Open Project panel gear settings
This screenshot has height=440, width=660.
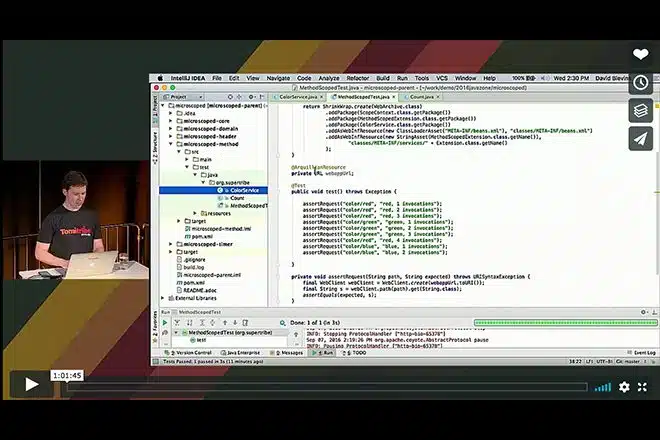click(x=251, y=97)
